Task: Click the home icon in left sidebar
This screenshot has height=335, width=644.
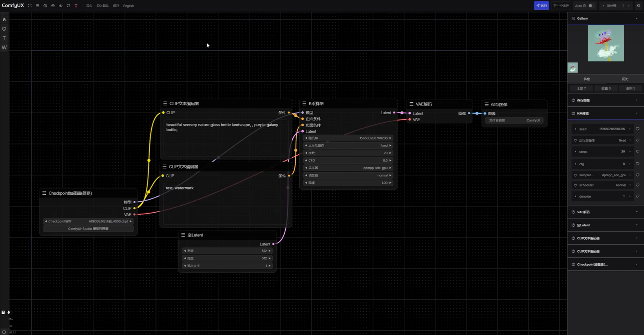Action: (4, 19)
